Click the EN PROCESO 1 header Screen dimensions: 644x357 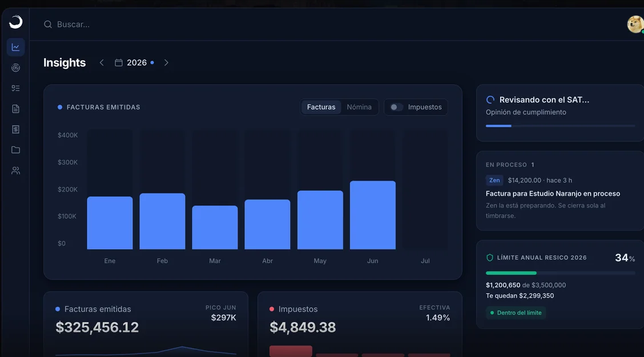coord(510,165)
